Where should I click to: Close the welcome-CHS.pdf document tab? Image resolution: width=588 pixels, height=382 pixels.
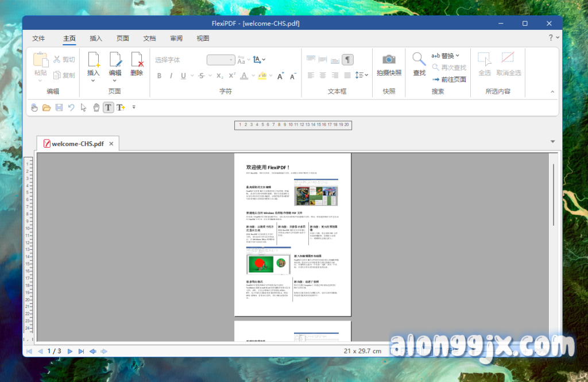coord(111,144)
